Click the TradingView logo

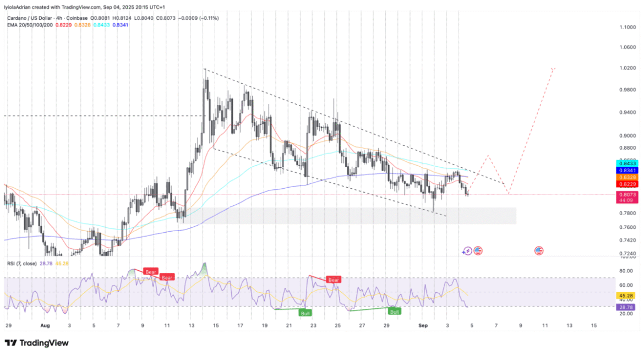pyautogui.click(x=37, y=343)
